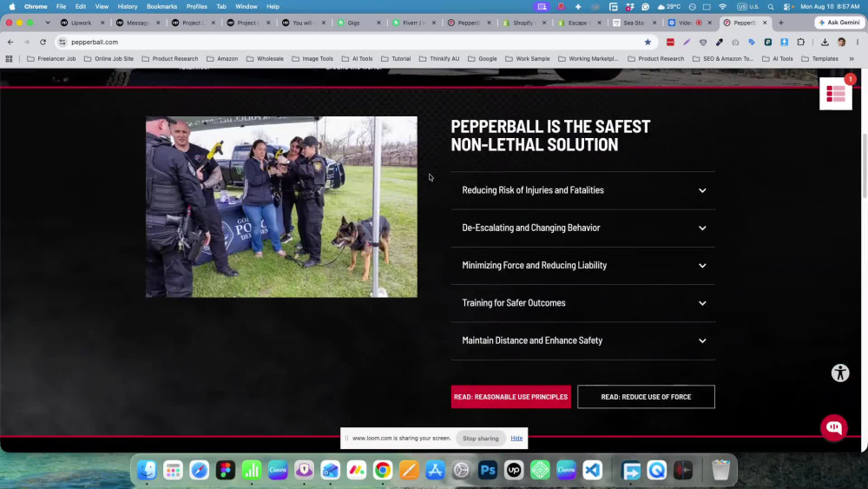Open the File menu
The height and width of the screenshot is (489, 868).
tap(61, 7)
